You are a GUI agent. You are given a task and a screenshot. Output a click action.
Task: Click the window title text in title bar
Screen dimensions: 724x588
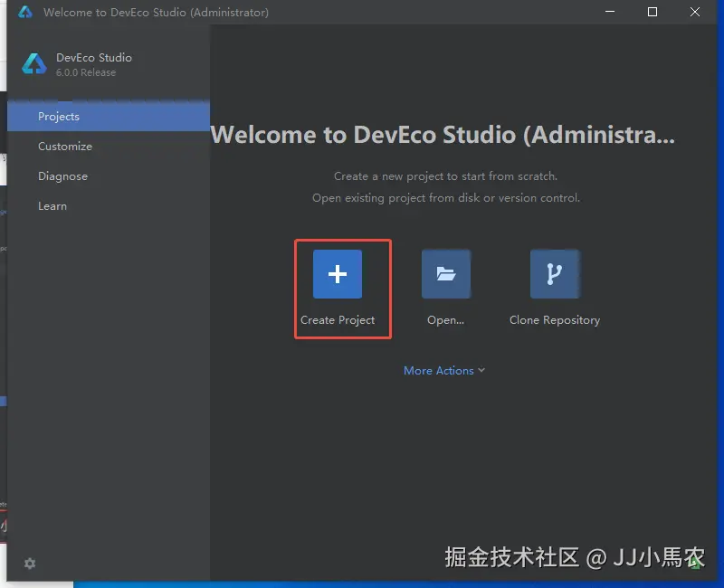(x=156, y=13)
